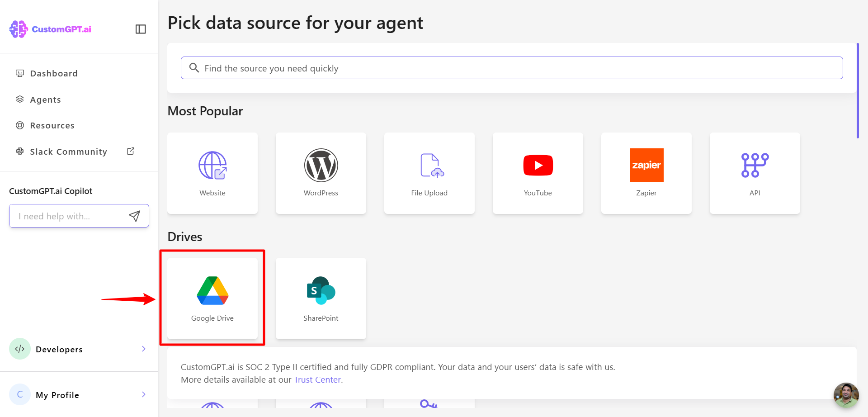Click the 'CustomGPT.ai Copilot' heading
This screenshot has height=417, width=868.
click(51, 191)
